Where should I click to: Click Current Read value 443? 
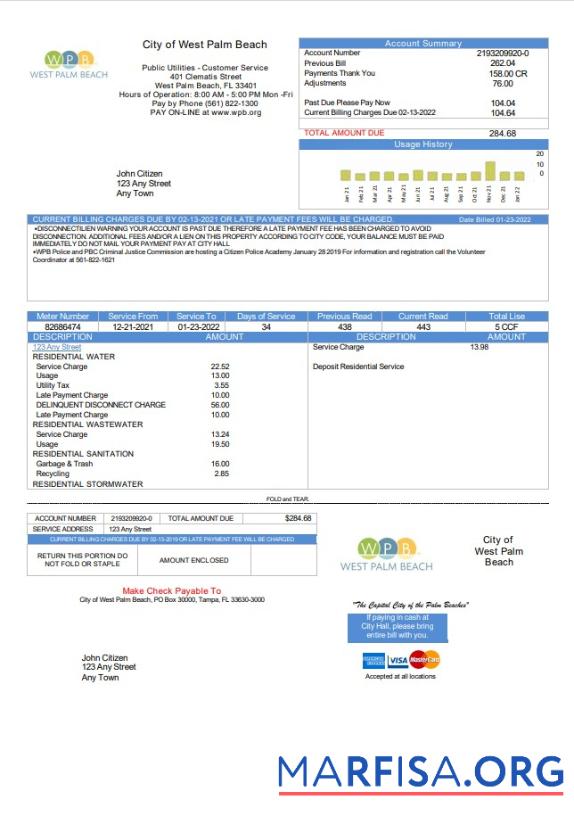(423, 327)
